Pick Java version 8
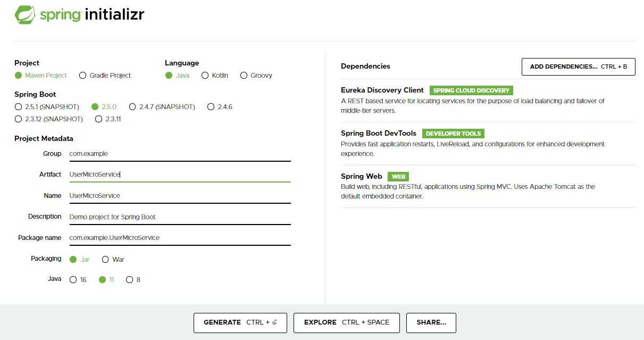644x340 pixels. point(133,280)
